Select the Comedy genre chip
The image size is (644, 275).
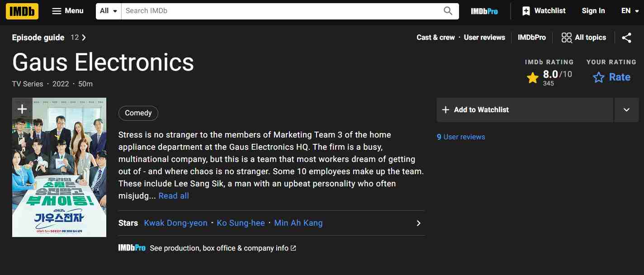click(x=138, y=113)
